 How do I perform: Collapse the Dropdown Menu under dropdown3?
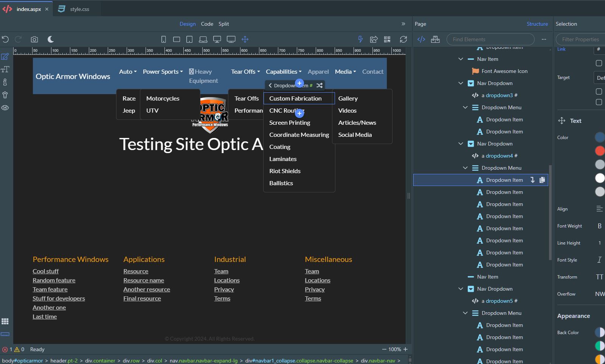[x=465, y=107]
